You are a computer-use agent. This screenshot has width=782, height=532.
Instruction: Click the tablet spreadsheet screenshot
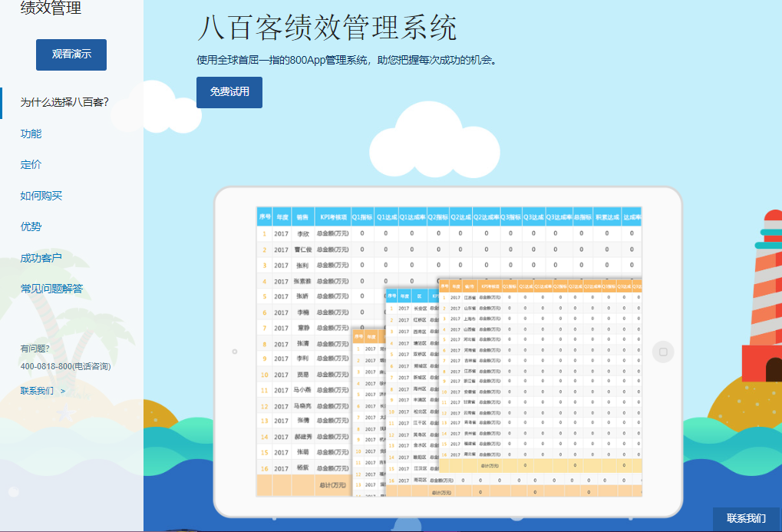tap(449, 352)
